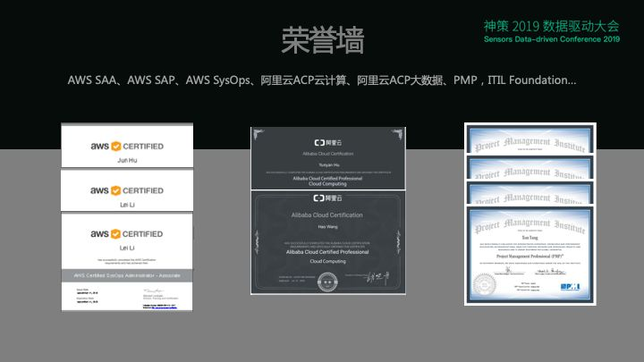Click the slide title 荣誉墙

(323, 40)
